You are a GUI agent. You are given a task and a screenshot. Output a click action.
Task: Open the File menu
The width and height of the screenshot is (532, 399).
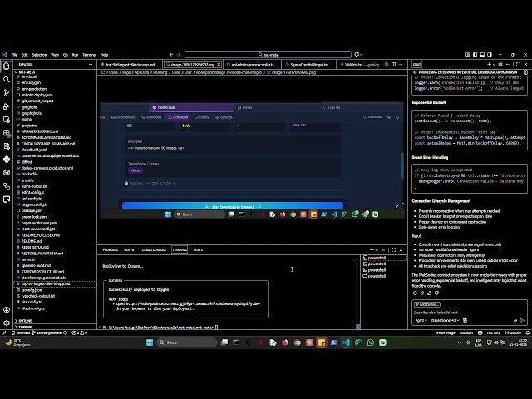click(x=15, y=55)
